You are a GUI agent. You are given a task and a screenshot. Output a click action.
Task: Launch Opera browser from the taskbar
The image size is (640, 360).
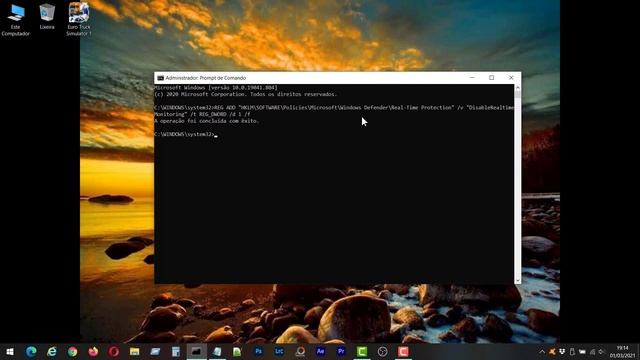pos(114,351)
